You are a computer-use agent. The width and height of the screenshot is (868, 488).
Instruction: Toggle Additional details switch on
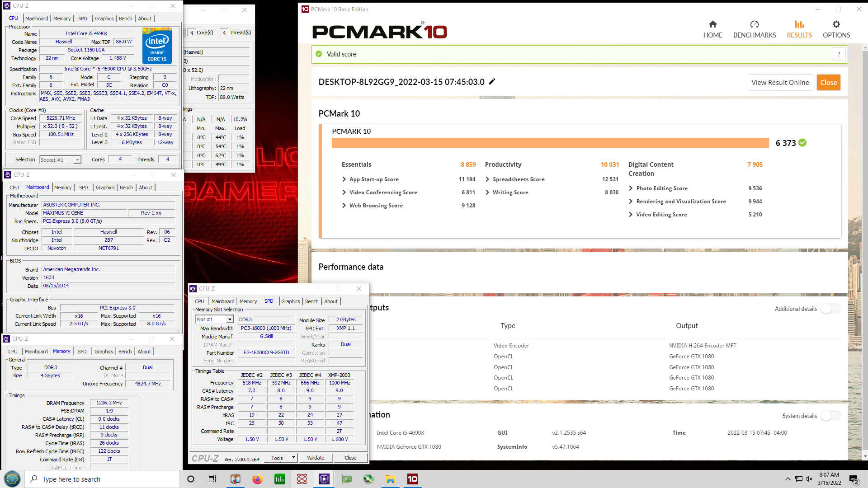[x=830, y=309]
